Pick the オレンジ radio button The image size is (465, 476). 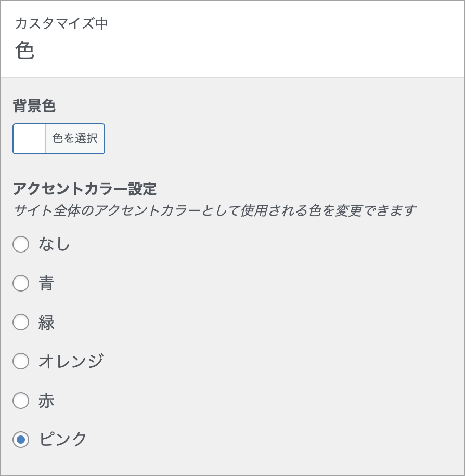pyautogui.click(x=21, y=361)
